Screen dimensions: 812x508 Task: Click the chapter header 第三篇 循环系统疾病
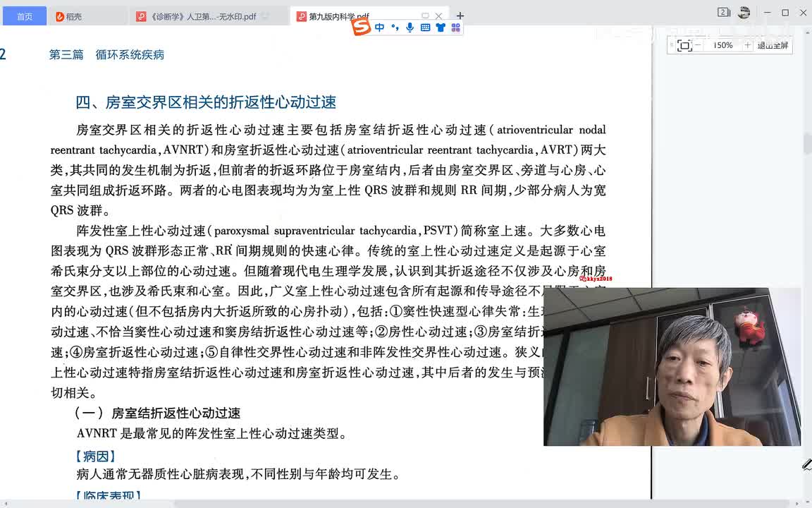coord(106,54)
